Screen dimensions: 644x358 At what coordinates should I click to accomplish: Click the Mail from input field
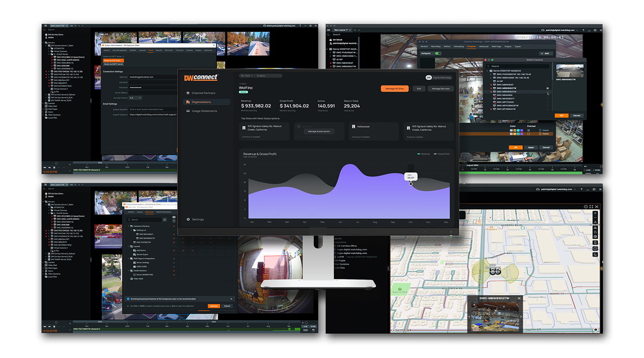point(153,77)
